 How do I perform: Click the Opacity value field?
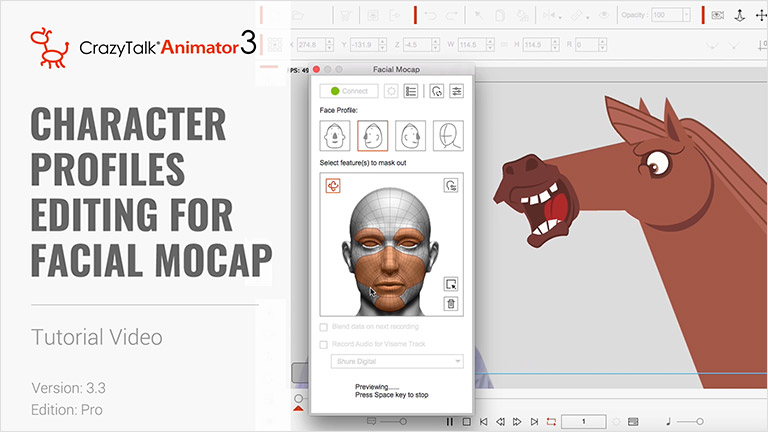click(x=667, y=15)
